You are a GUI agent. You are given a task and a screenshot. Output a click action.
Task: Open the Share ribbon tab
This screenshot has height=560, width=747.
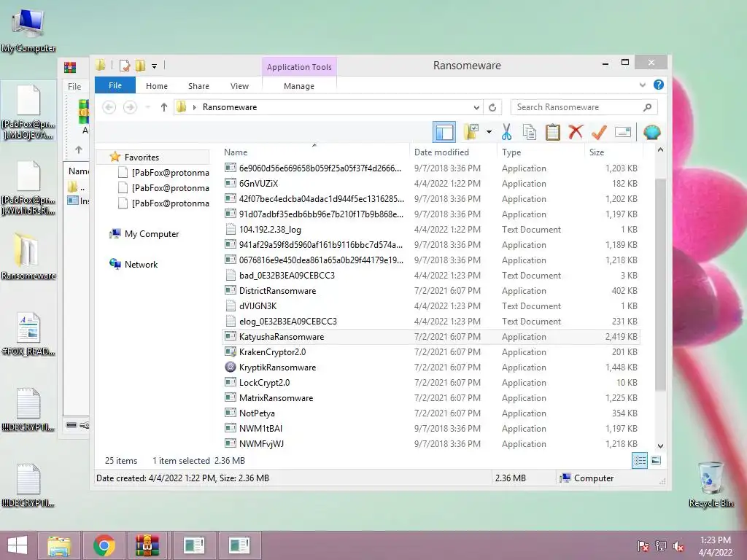point(198,86)
